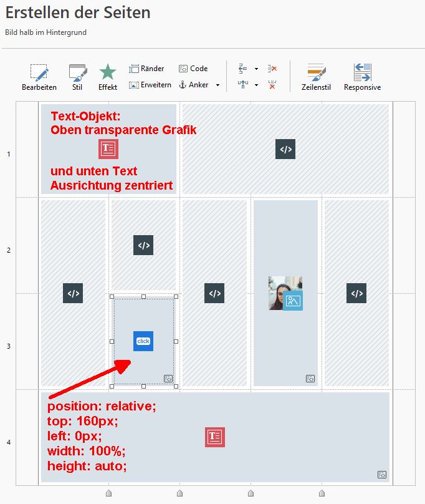Image resolution: width=425 pixels, height=504 pixels.
Task: Select row number 2 in the grid
Action: point(9,250)
